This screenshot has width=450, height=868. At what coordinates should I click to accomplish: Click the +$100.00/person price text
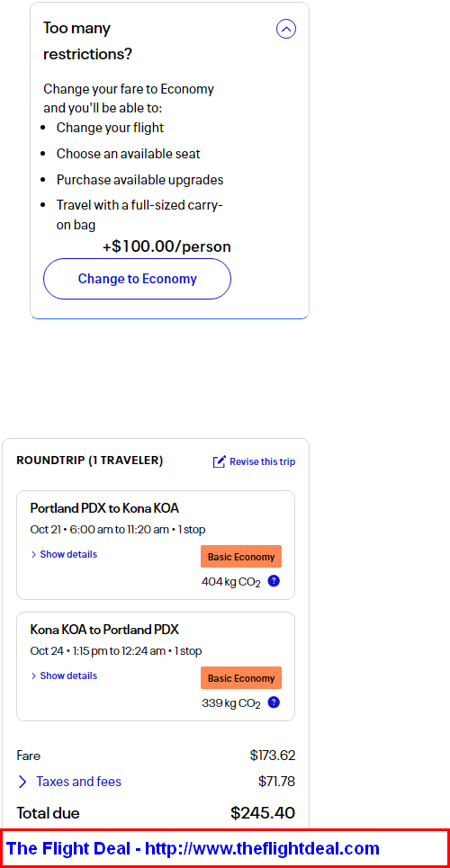(x=166, y=246)
